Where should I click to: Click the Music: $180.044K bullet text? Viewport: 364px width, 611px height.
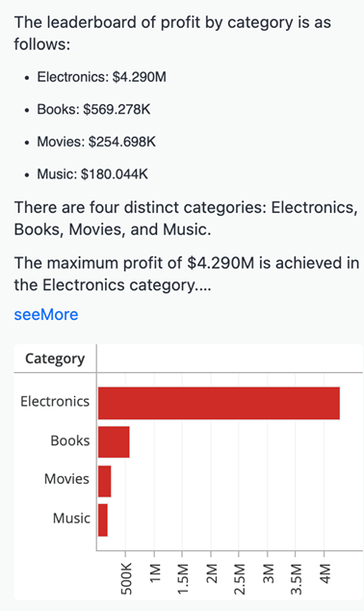92,173
